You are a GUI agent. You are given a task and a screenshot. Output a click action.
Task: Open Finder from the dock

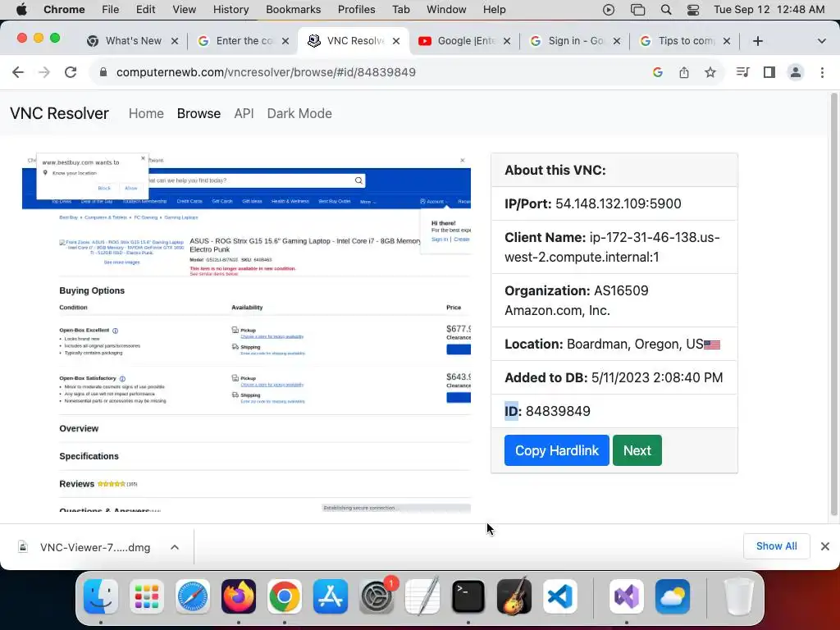pos(101,596)
